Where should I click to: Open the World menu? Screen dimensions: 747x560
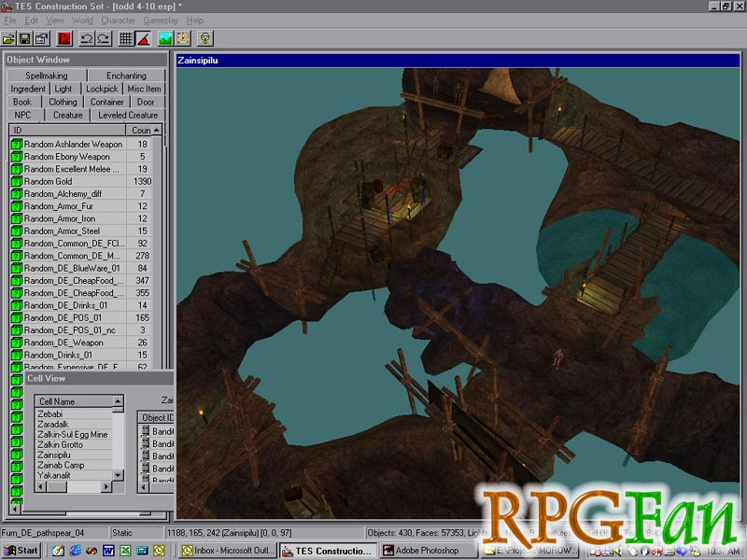click(x=82, y=21)
